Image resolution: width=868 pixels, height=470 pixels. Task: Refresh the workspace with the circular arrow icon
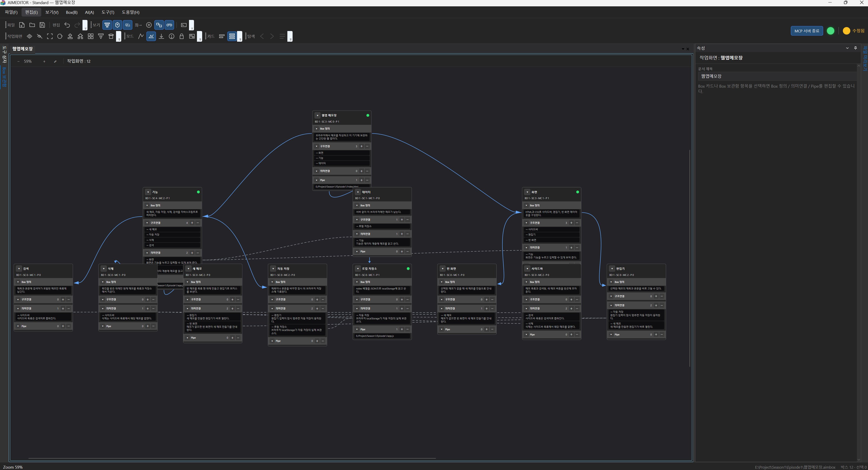click(x=60, y=36)
